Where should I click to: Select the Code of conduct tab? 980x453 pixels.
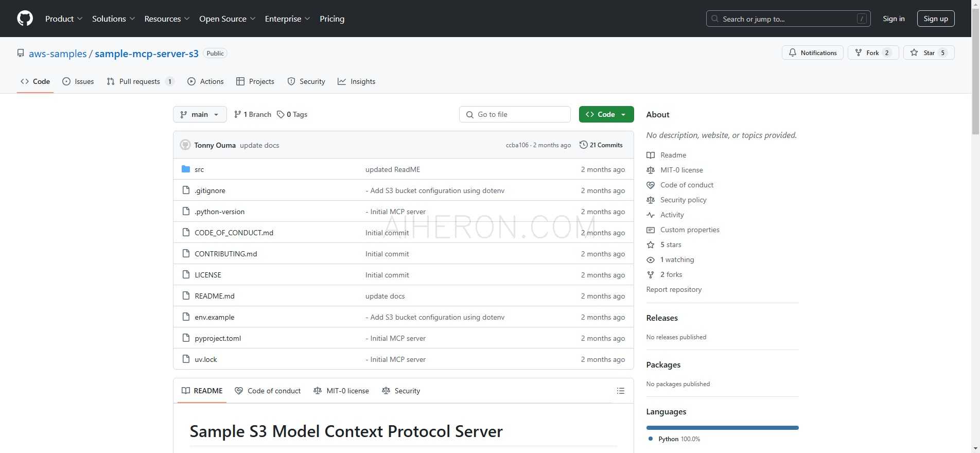(x=268, y=391)
